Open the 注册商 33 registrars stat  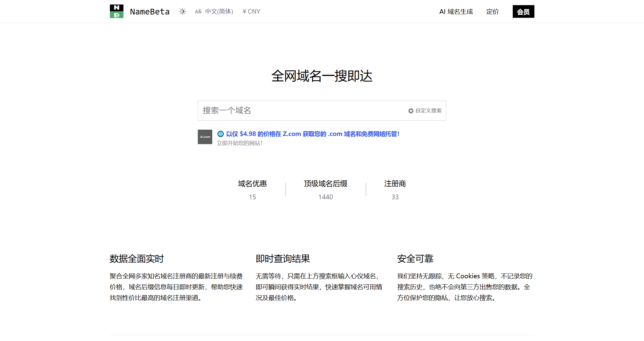pyautogui.click(x=395, y=189)
